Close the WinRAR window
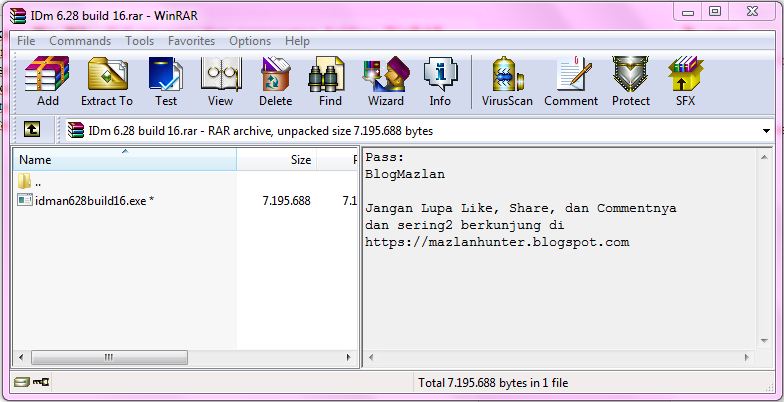Screen dimensions: 784x402 click(752, 12)
